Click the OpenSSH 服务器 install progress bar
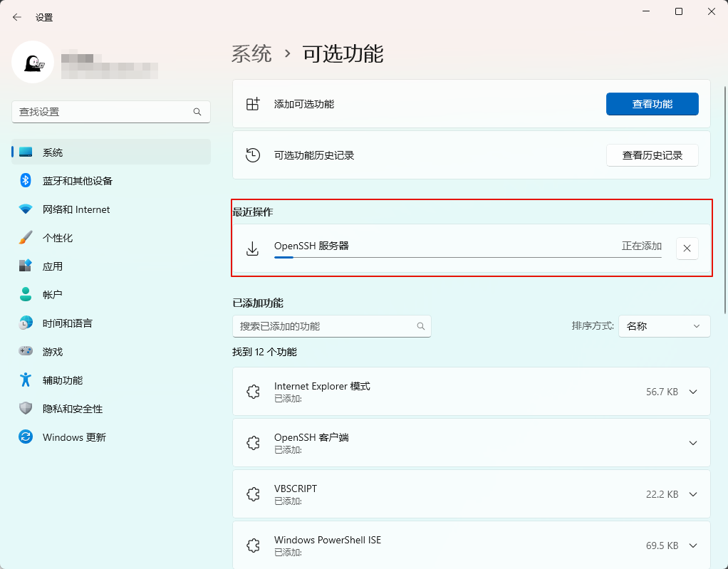 [x=467, y=257]
